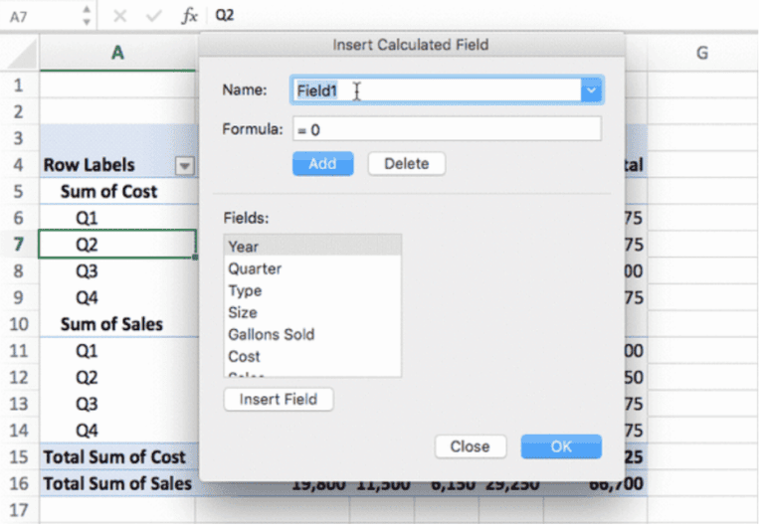Choose Gallons Sold in the Fields list
Viewport: 764px width, 532px height.
click(x=312, y=334)
